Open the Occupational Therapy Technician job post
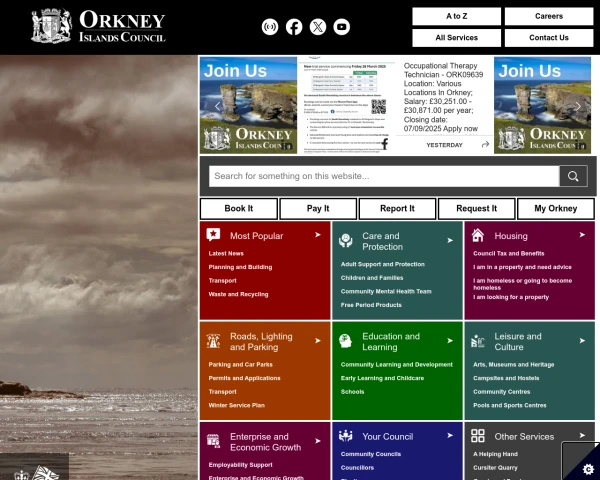 [x=444, y=105]
